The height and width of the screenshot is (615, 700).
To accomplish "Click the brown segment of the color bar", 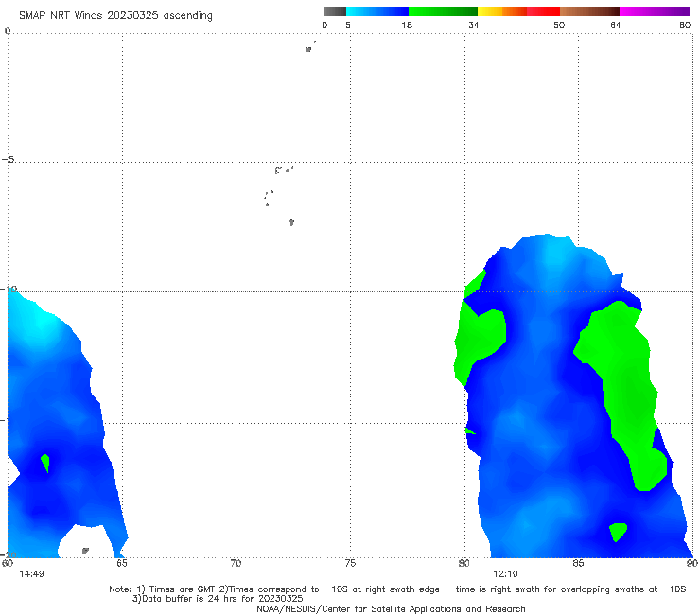I will [x=589, y=11].
